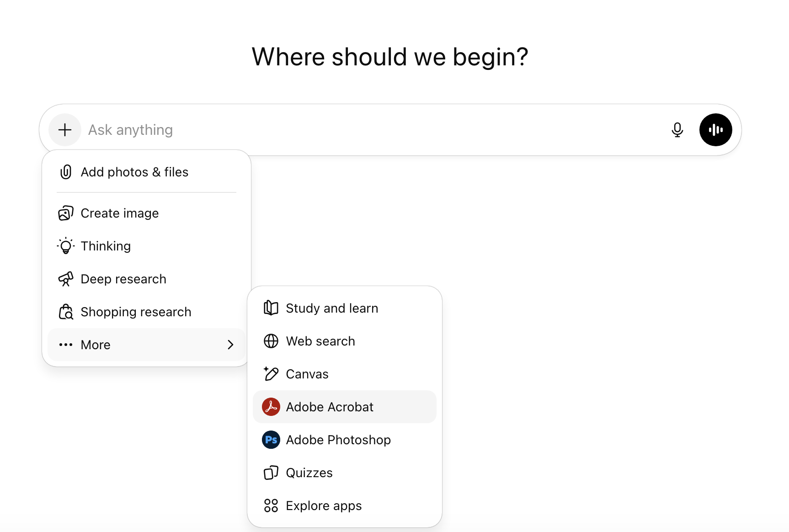Click the lightbulb Thinking icon
Image resolution: width=789 pixels, height=532 pixels.
coord(66,246)
